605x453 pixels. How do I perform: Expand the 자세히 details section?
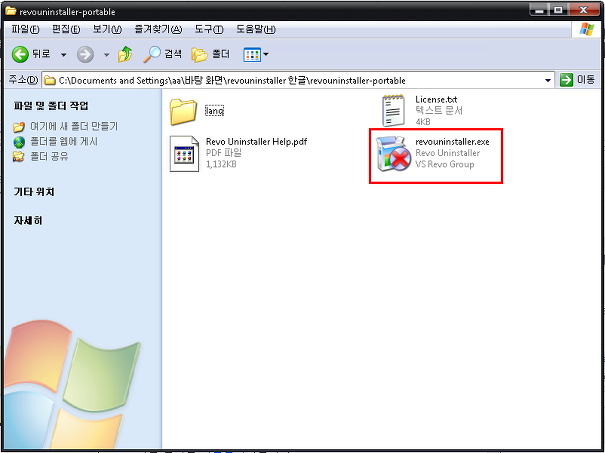click(x=28, y=220)
